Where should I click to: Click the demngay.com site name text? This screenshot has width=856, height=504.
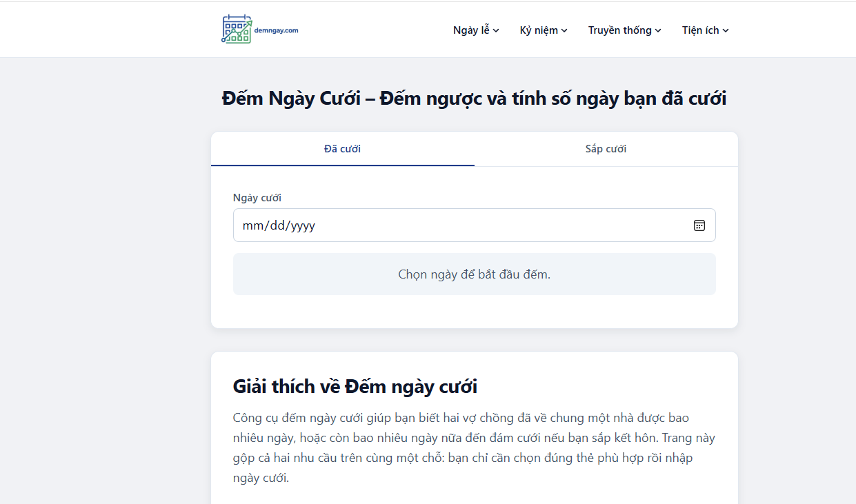[276, 30]
